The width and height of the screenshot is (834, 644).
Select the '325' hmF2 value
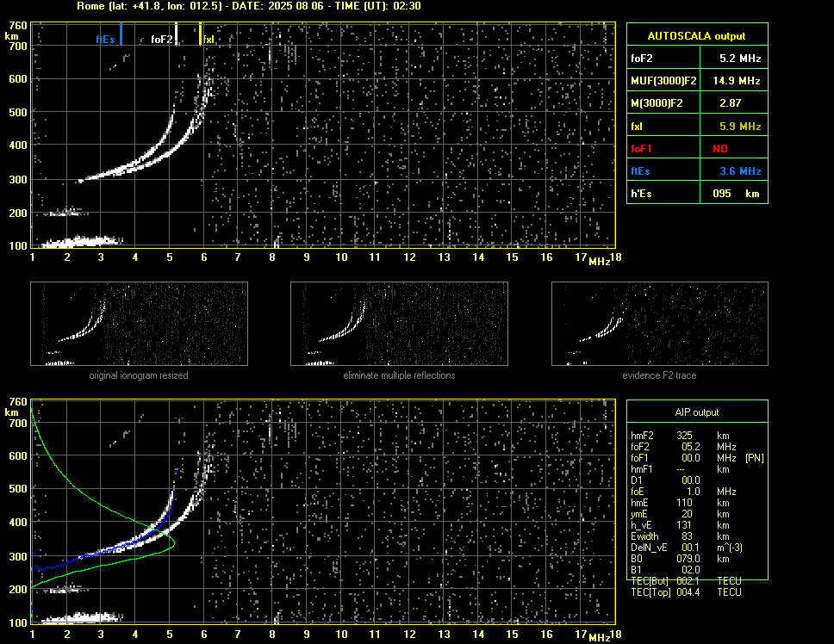[x=685, y=436]
